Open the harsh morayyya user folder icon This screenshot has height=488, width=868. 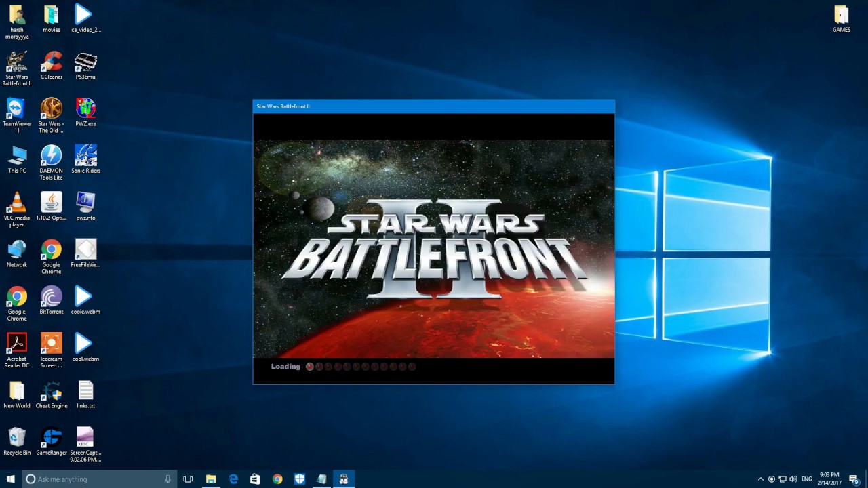pyautogui.click(x=16, y=22)
